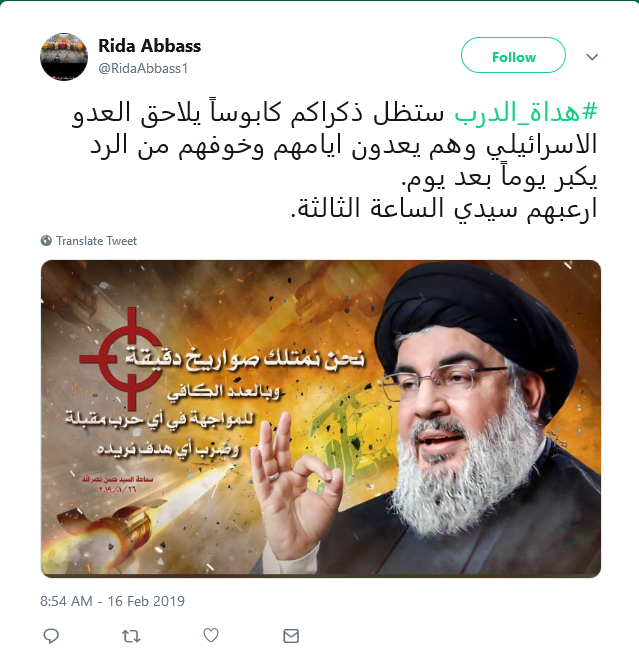Click the Arabic tweet body text

[334, 161]
